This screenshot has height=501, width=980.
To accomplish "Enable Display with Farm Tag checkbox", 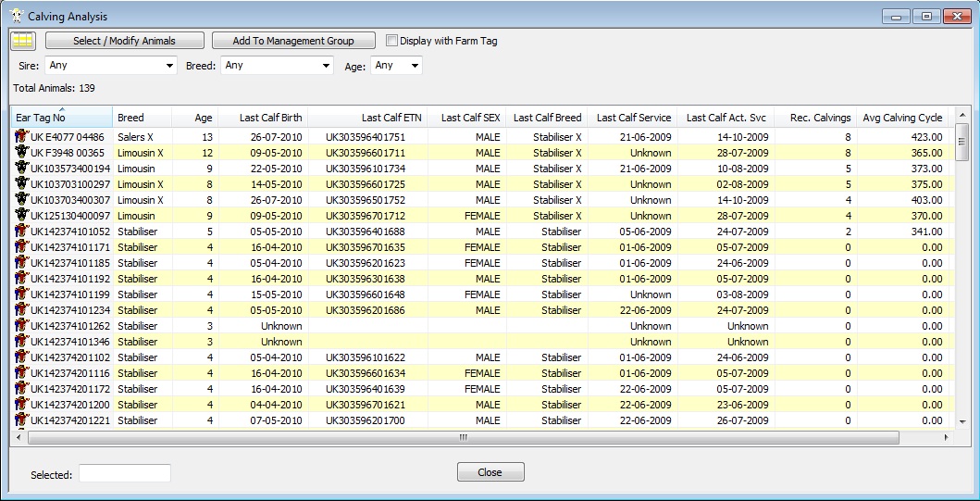I will point(391,41).
